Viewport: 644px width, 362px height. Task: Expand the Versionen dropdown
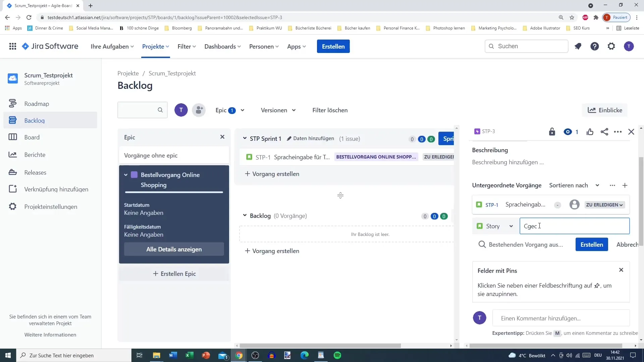tap(277, 110)
